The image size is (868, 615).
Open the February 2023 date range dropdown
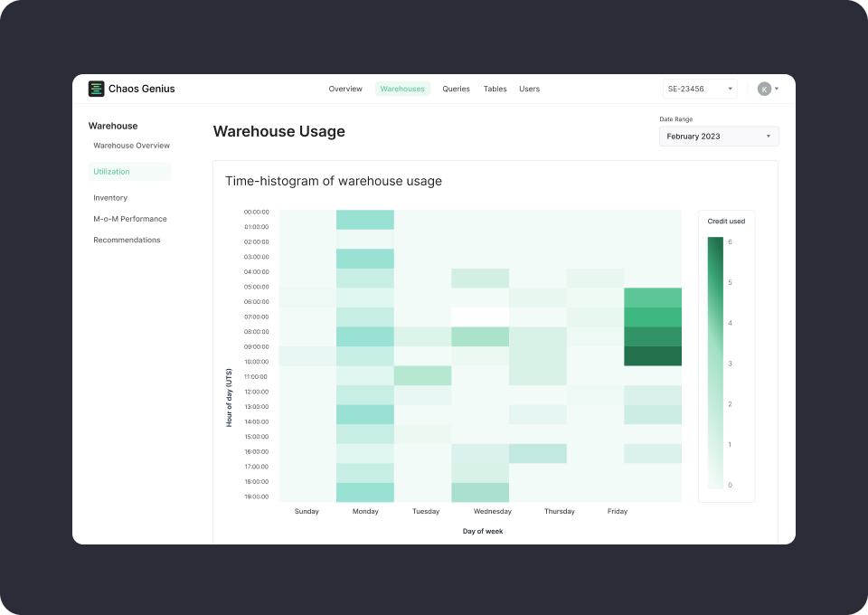coord(719,136)
